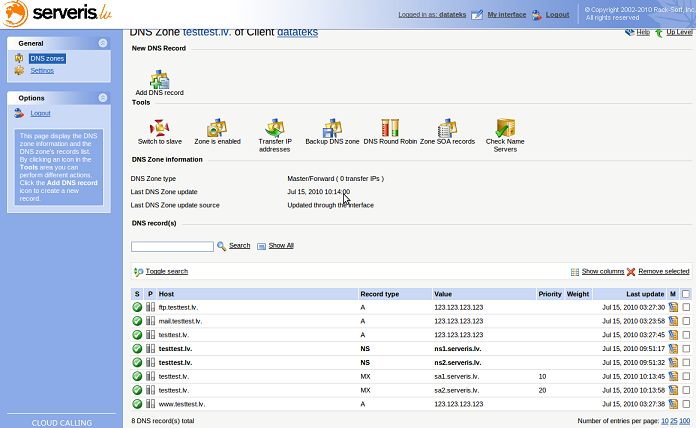Click the Settings gear icon in sidebar
This screenshot has height=428, width=696.
tap(19, 70)
